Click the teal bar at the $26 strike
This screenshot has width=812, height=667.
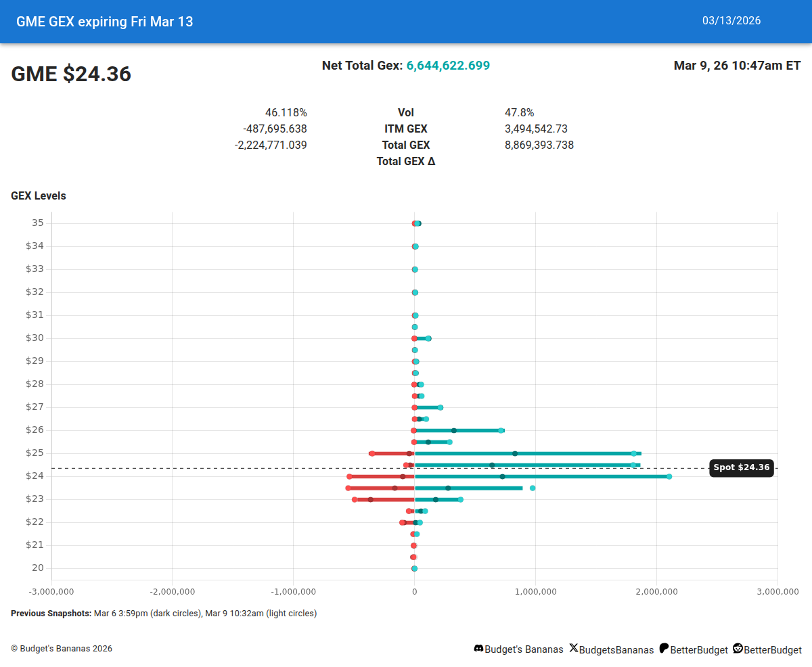[459, 430]
